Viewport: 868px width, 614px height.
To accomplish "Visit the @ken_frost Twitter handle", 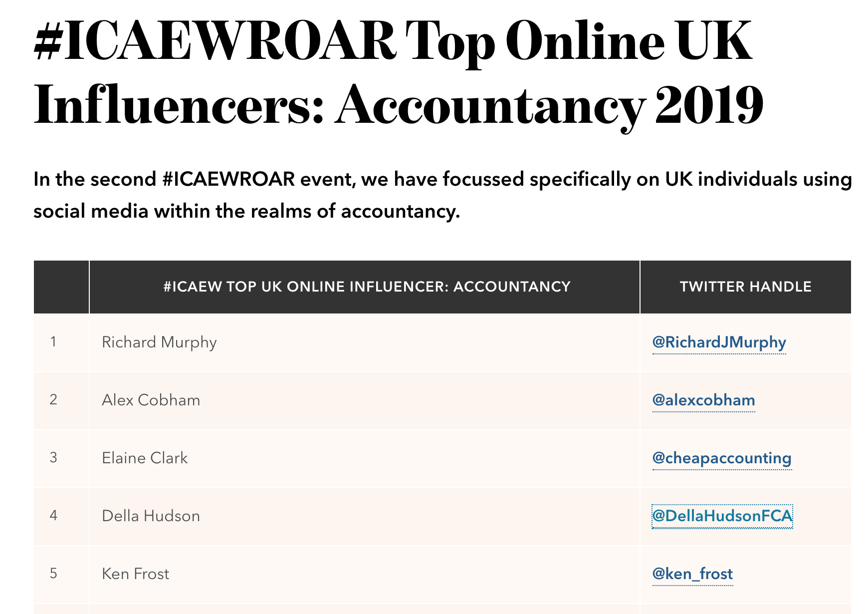I will click(x=692, y=574).
